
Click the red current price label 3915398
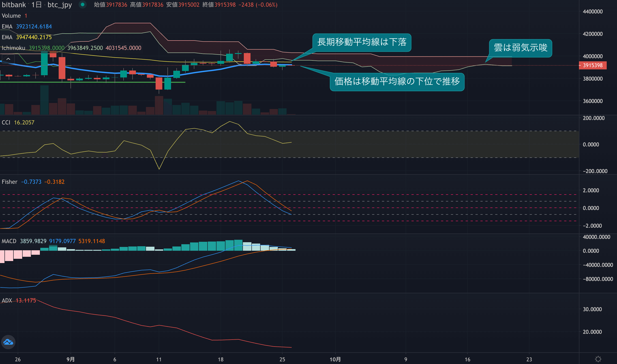click(592, 66)
